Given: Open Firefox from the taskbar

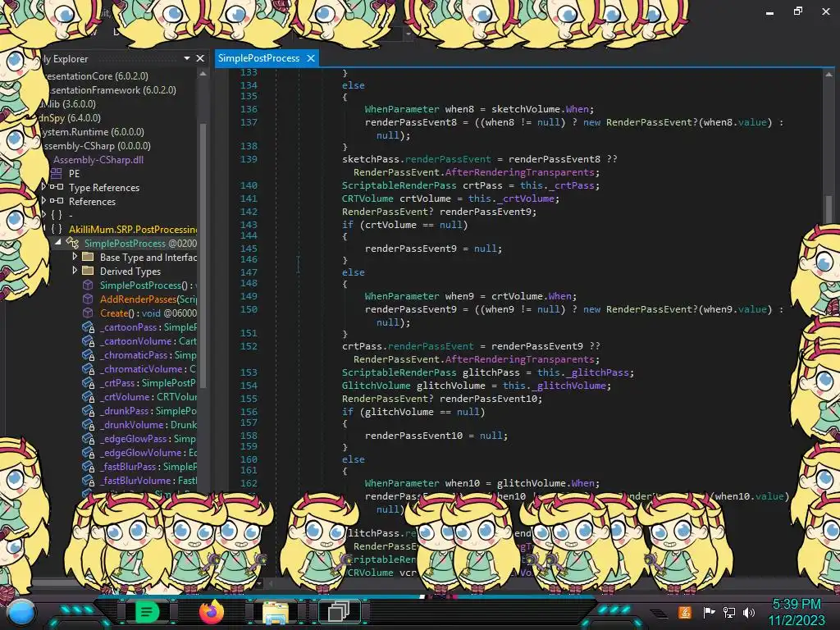Looking at the screenshot, I should click(211, 611).
